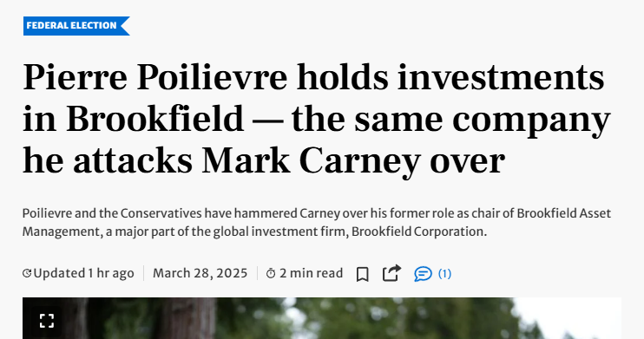Click the name 'Pierre Poilievre' in the headline
This screenshot has width=644, height=339.
[x=154, y=77]
